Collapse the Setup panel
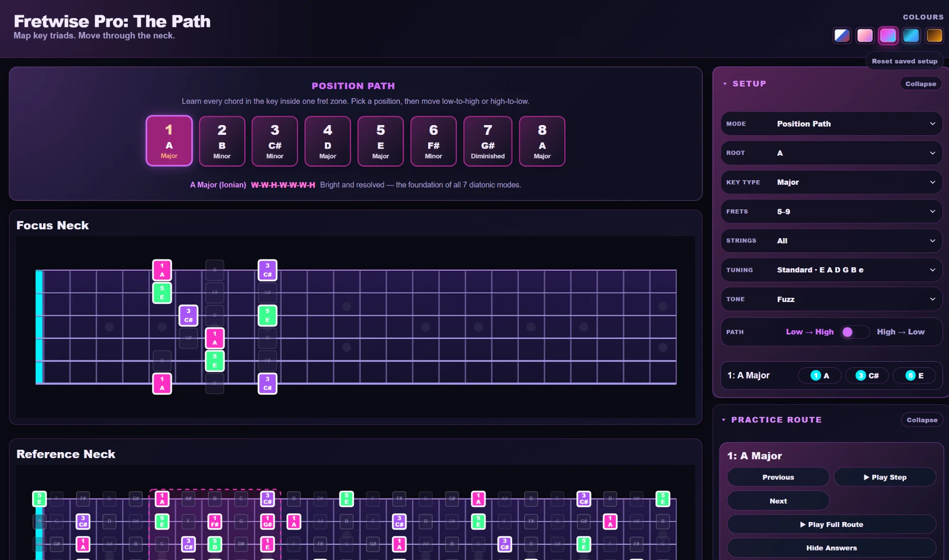This screenshot has height=560, width=949. click(x=921, y=84)
